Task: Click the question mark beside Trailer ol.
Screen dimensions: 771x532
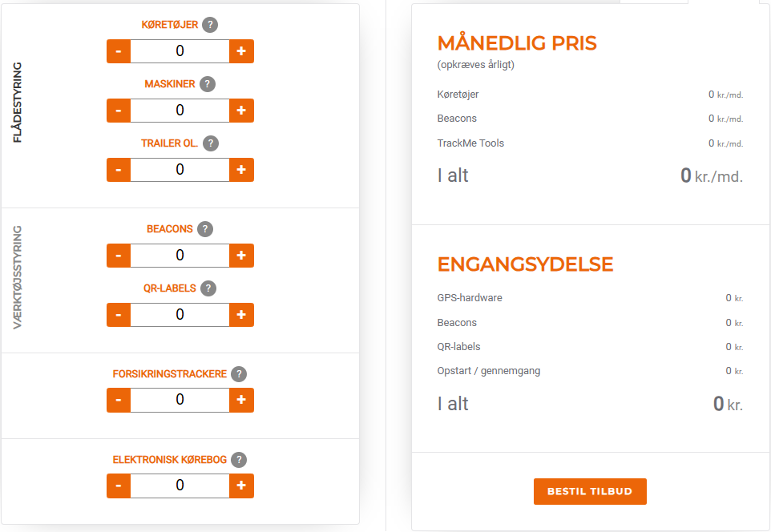Action: pyautogui.click(x=211, y=143)
